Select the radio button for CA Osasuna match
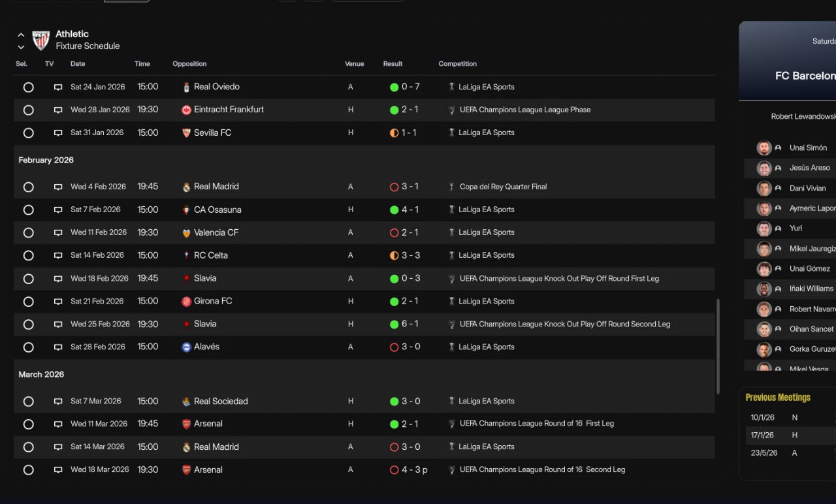The width and height of the screenshot is (836, 504). 28,210
